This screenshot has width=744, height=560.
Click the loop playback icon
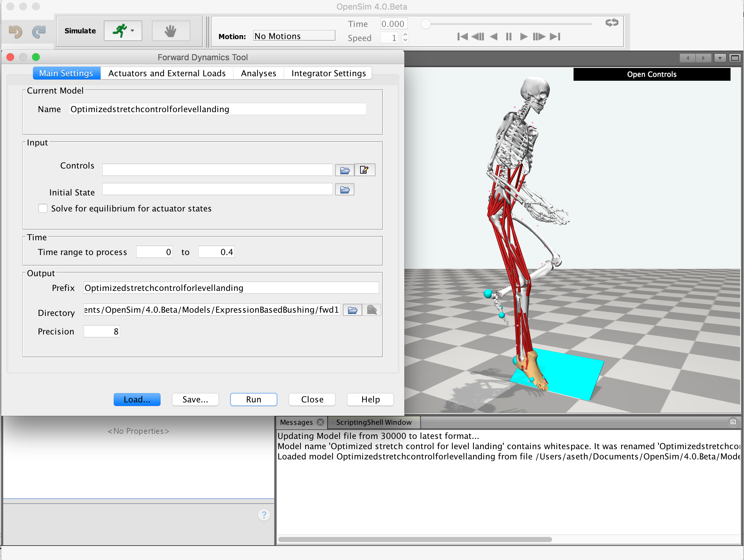pos(611,23)
